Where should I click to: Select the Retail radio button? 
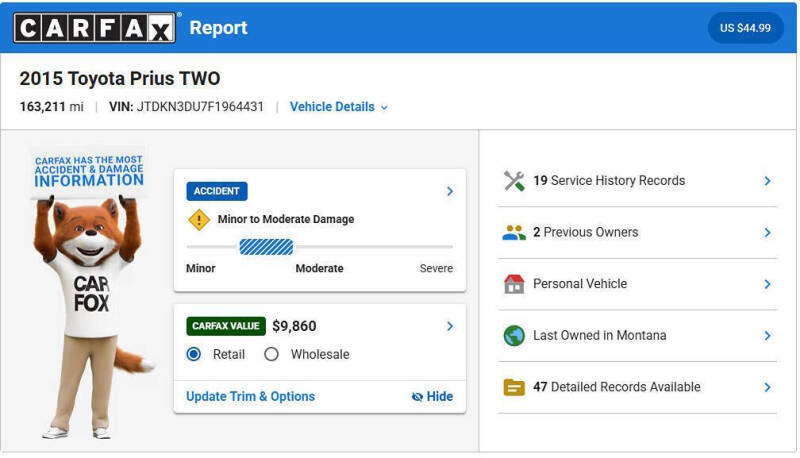point(194,354)
